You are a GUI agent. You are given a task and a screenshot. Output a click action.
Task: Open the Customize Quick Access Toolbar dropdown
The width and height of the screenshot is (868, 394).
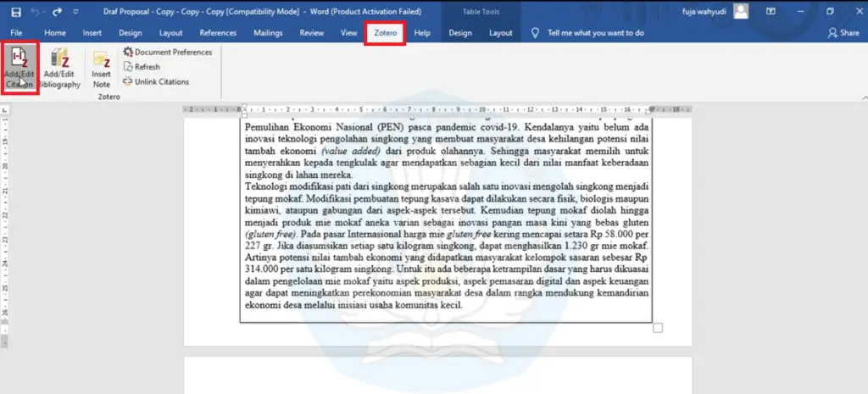pyautogui.click(x=75, y=12)
